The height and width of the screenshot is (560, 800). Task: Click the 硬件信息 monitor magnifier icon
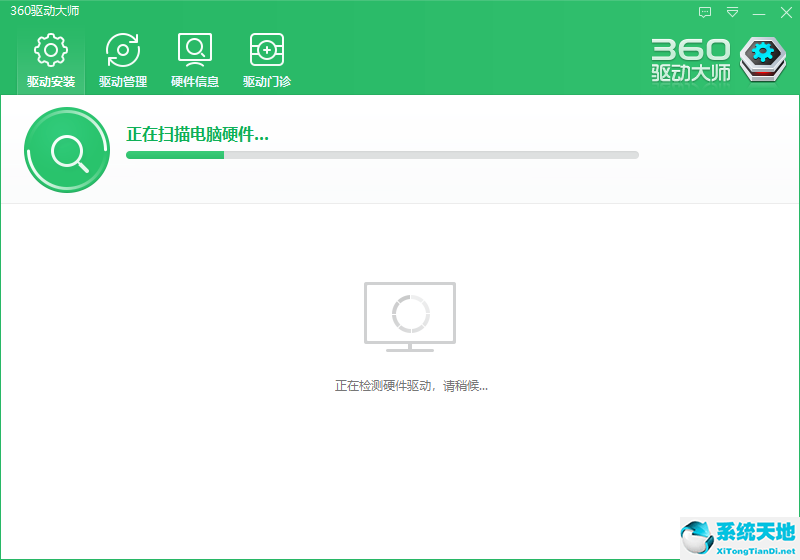click(x=195, y=50)
